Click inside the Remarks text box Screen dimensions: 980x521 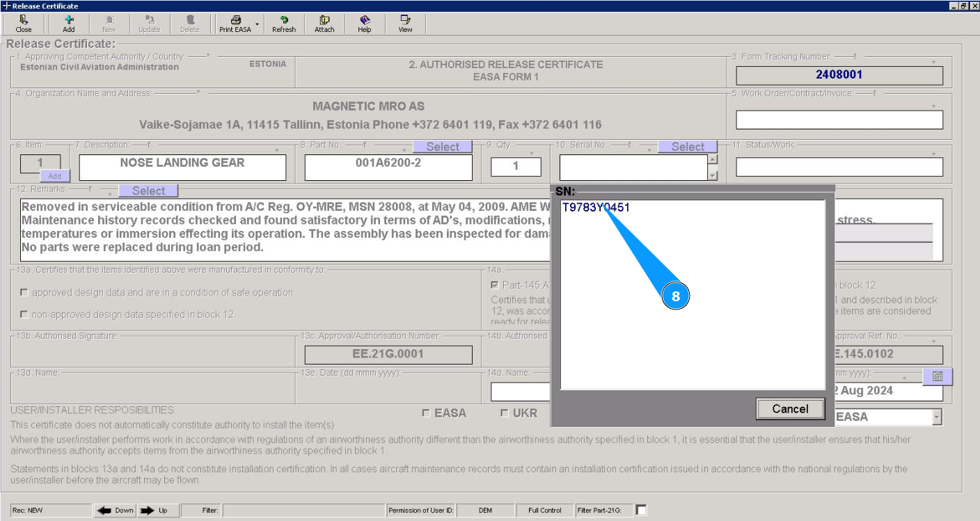click(x=285, y=230)
